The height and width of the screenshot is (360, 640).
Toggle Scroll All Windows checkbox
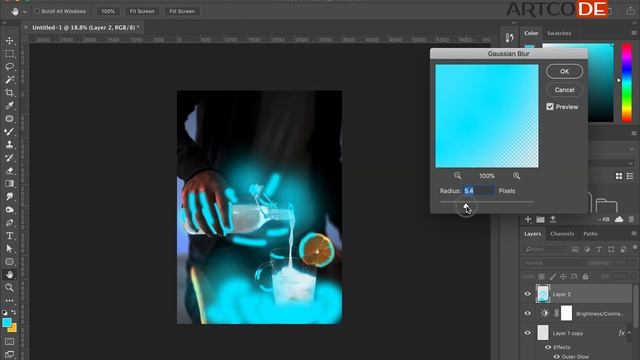point(37,11)
